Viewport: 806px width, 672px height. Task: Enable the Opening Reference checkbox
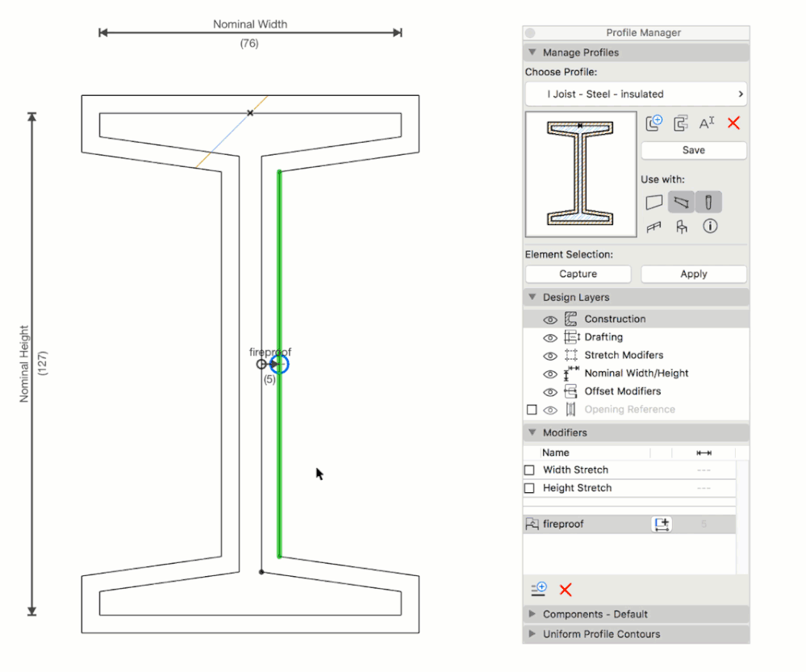click(532, 410)
